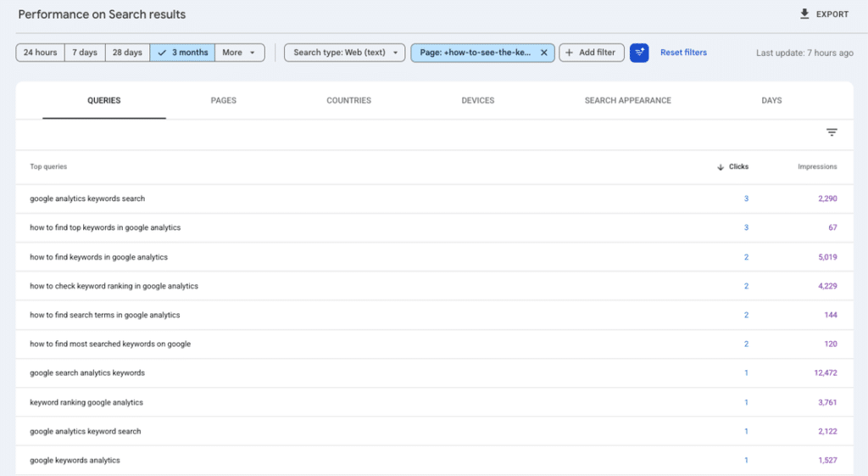This screenshot has width=868, height=476.
Task: Remove the Page filter with the X icon
Action: (x=543, y=53)
